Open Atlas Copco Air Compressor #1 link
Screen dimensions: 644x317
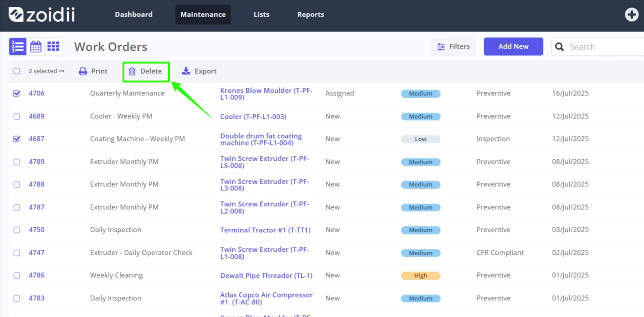[x=266, y=299]
